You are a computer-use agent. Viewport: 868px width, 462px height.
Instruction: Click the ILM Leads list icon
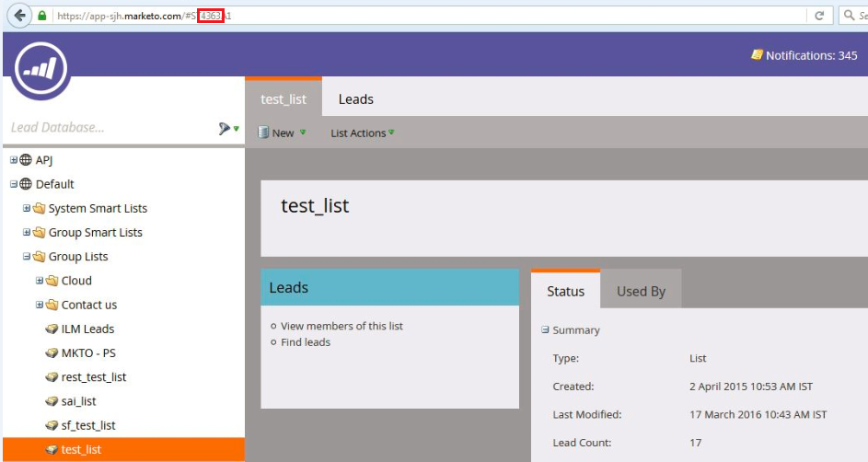(x=52, y=329)
